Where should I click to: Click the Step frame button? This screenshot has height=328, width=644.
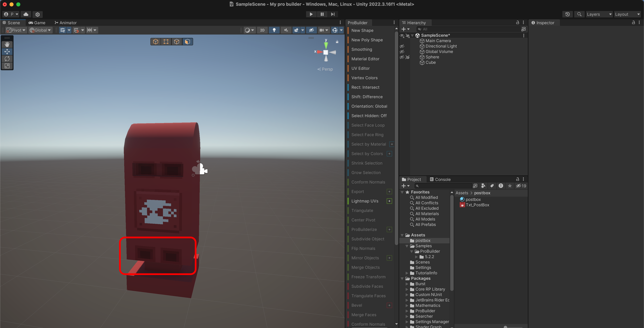pos(333,14)
